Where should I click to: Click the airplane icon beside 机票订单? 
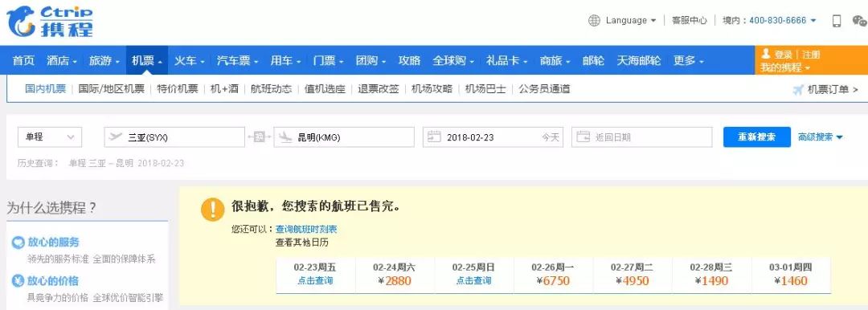pyautogui.click(x=798, y=90)
